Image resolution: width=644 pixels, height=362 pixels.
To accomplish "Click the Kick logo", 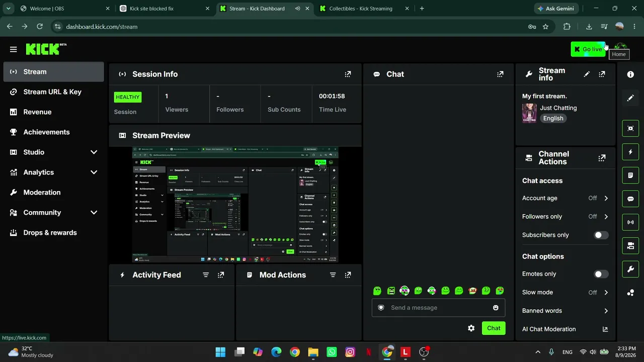I will coord(46,49).
